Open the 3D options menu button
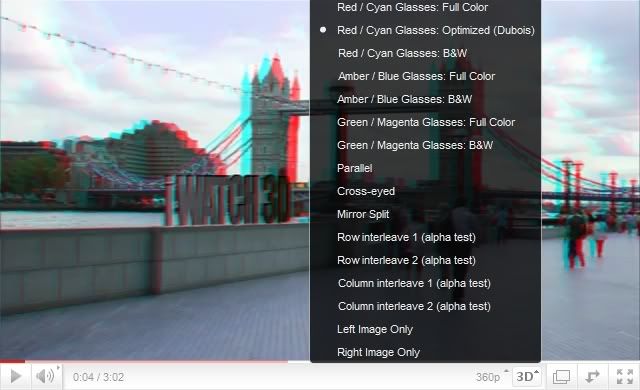This screenshot has width=640, height=390. click(x=527, y=376)
